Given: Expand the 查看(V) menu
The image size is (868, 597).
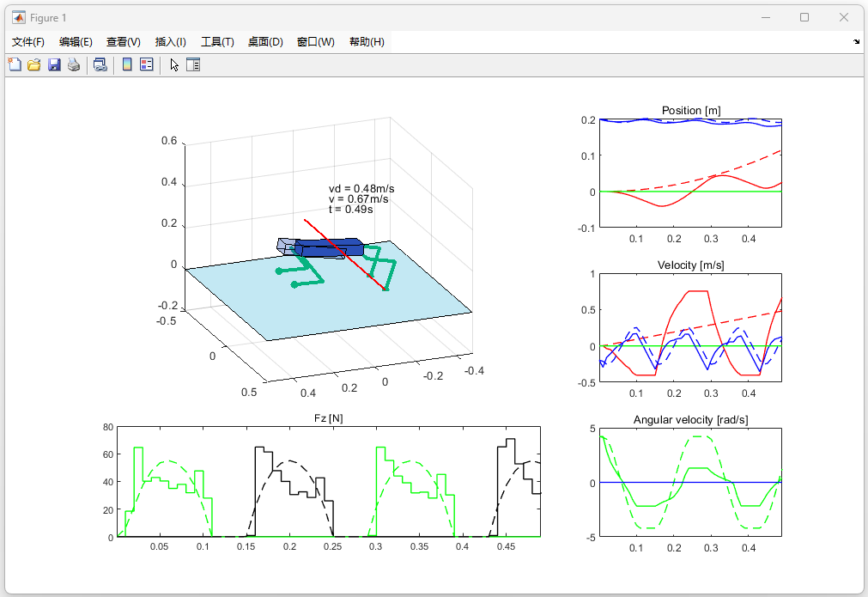Looking at the screenshot, I should tap(124, 42).
